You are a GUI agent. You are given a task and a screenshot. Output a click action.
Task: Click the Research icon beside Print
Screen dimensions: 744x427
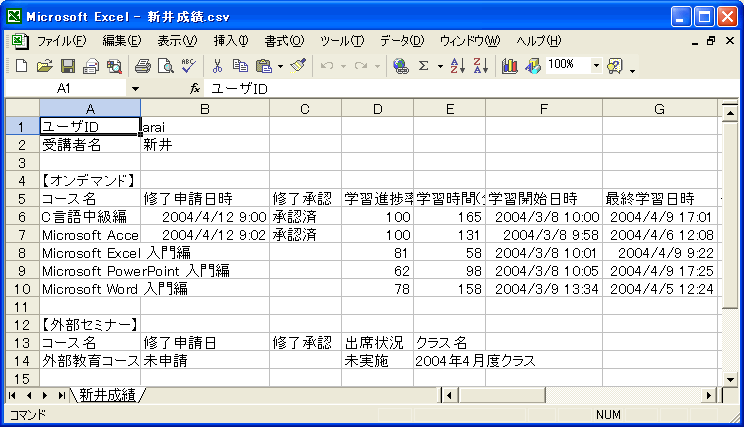click(x=114, y=66)
